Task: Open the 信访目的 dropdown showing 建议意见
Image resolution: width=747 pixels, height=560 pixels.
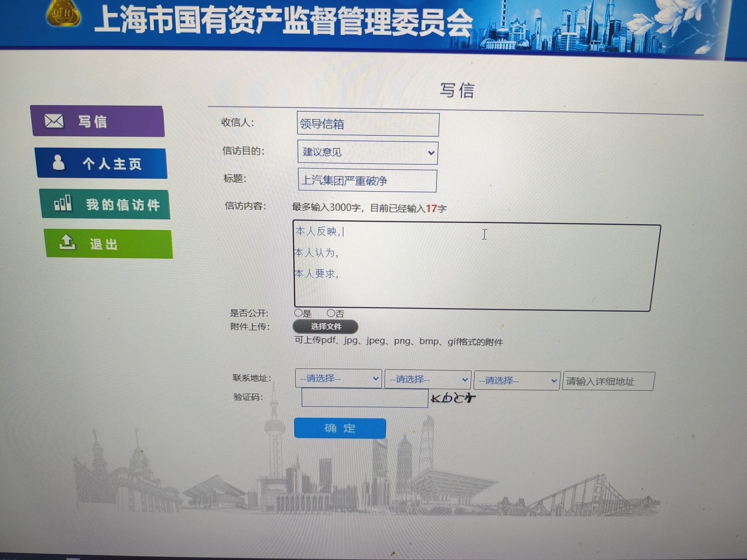Action: [367, 153]
